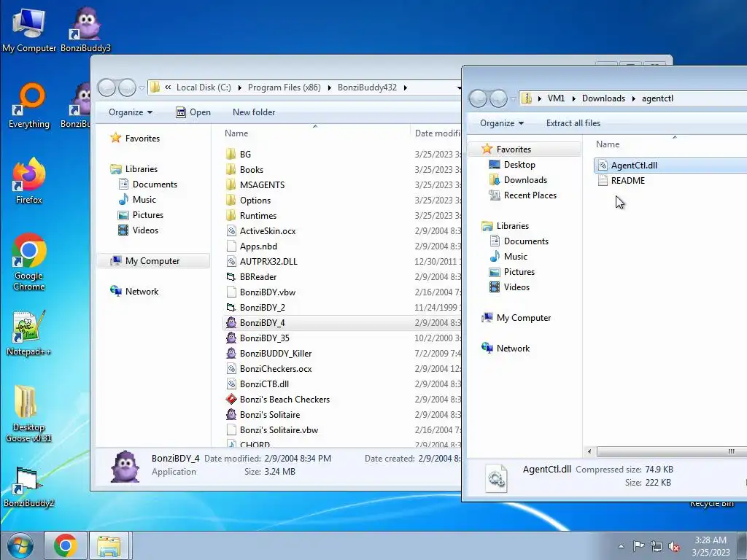Screen dimensions: 747x560
Task: Open Organize dropdown in BonziBuddy432 window
Action: 131,112
